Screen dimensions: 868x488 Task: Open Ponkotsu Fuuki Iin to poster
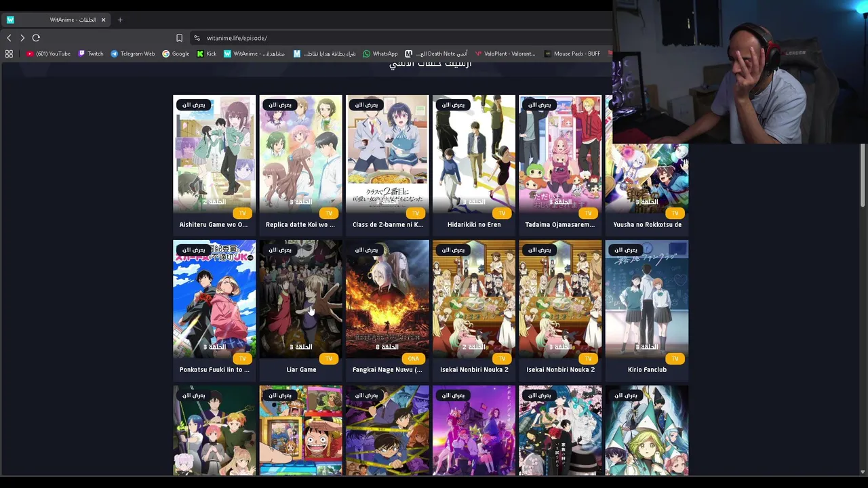(x=214, y=299)
